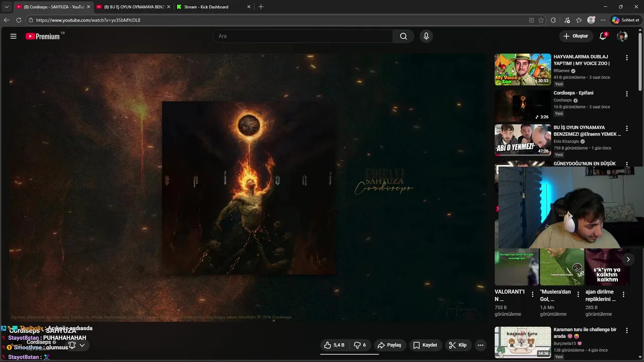This screenshot has height=362, width=644.
Task: Close the Kick Dashboard tab
Action: [x=249, y=7]
